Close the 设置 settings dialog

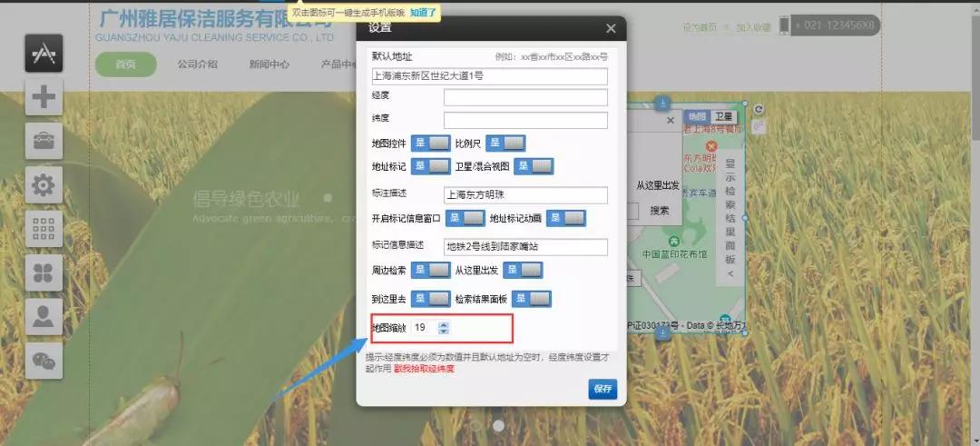[611, 29]
